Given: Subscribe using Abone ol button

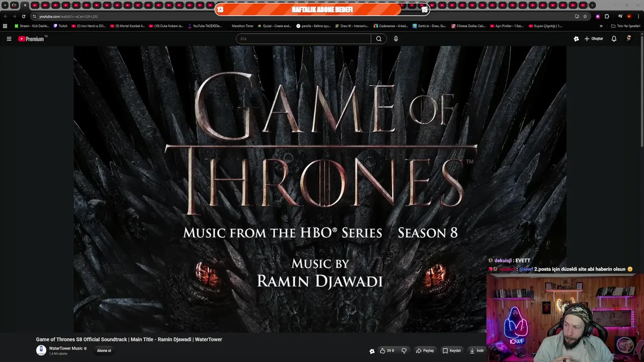Looking at the screenshot, I should [x=104, y=350].
